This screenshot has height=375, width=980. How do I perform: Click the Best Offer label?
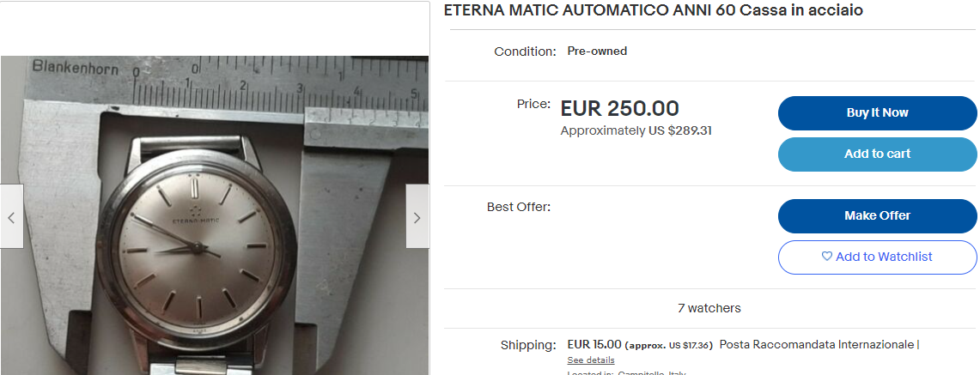click(x=519, y=207)
